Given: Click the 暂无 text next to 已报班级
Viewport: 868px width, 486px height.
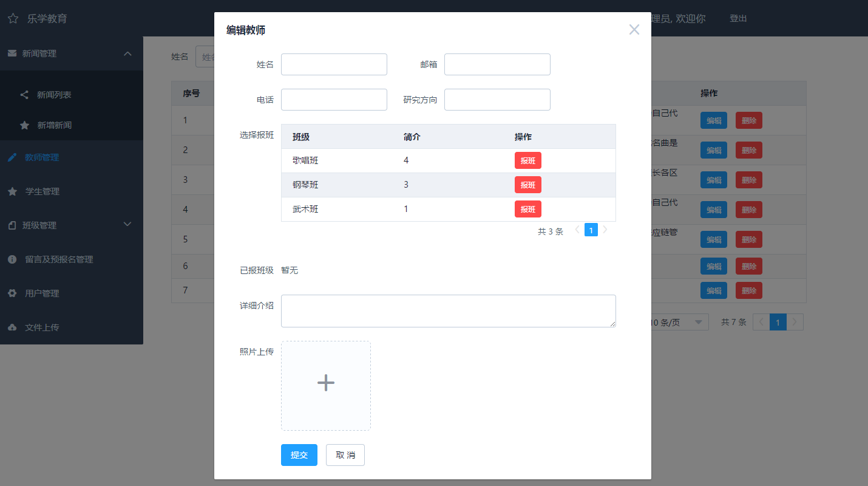Looking at the screenshot, I should click(x=290, y=270).
